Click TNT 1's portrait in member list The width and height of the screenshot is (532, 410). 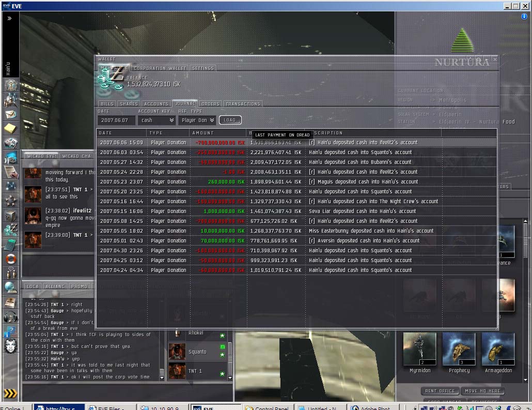click(177, 371)
